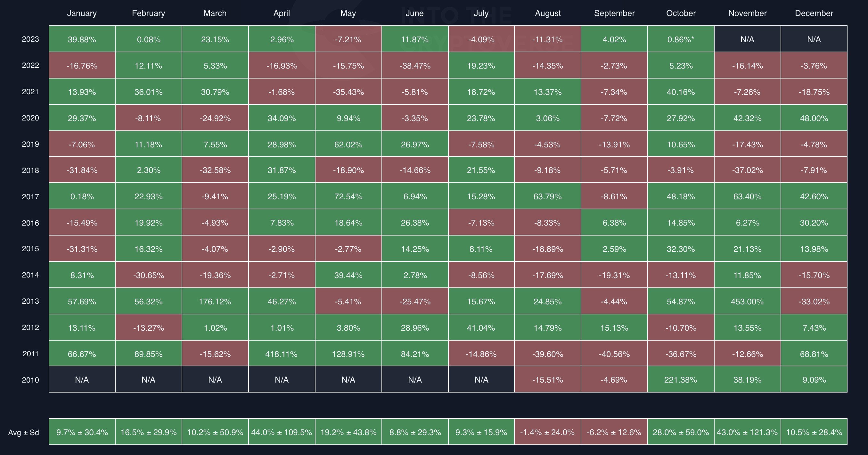
Task: Click the N/A cell for January 2010
Action: (x=82, y=380)
